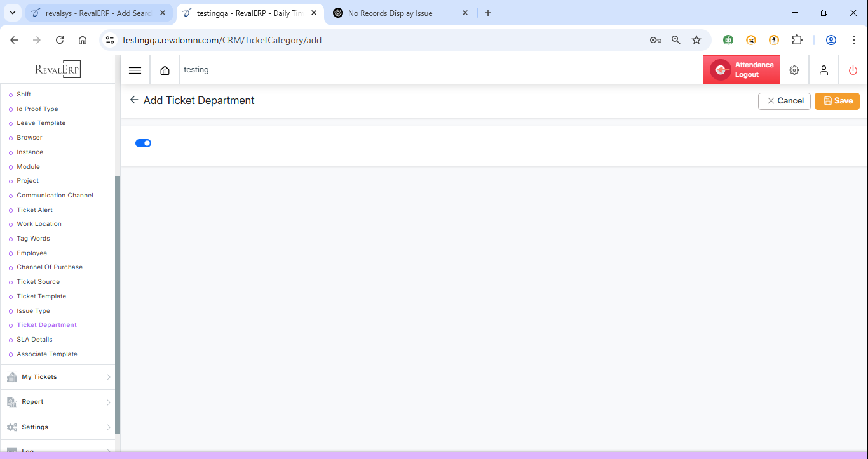Viewport: 868px width, 459px height.
Task: Click the orange Save button
Action: pyautogui.click(x=837, y=101)
